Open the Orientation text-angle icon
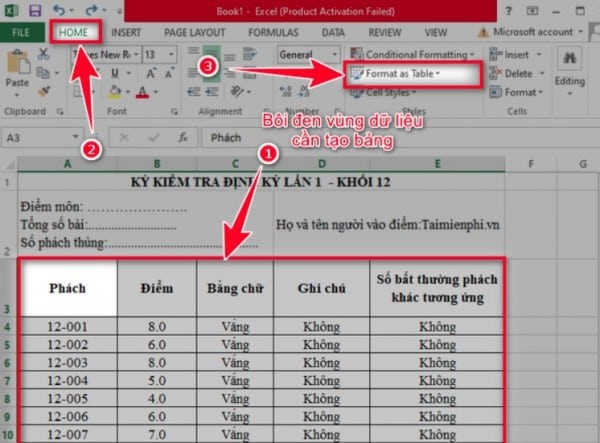Image resolution: width=600 pixels, height=443 pixels. (237, 91)
